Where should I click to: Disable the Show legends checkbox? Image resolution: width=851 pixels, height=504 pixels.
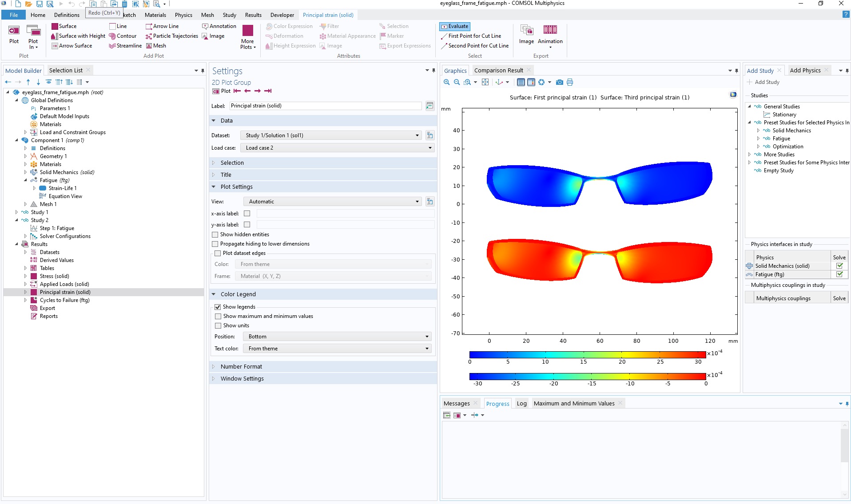(x=218, y=307)
